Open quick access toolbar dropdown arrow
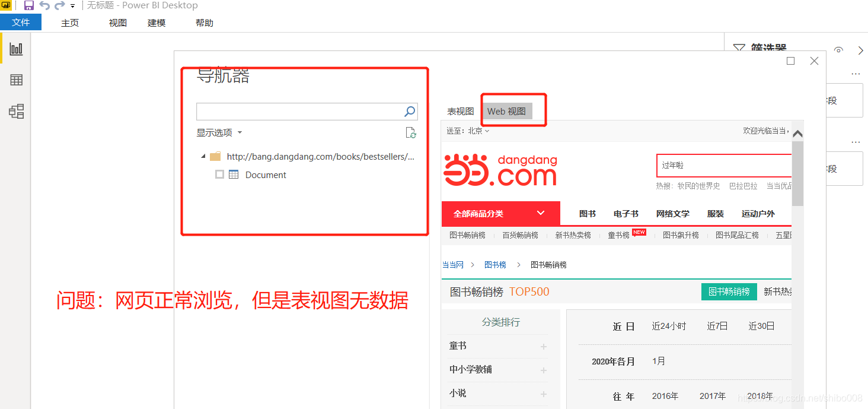 point(72,6)
